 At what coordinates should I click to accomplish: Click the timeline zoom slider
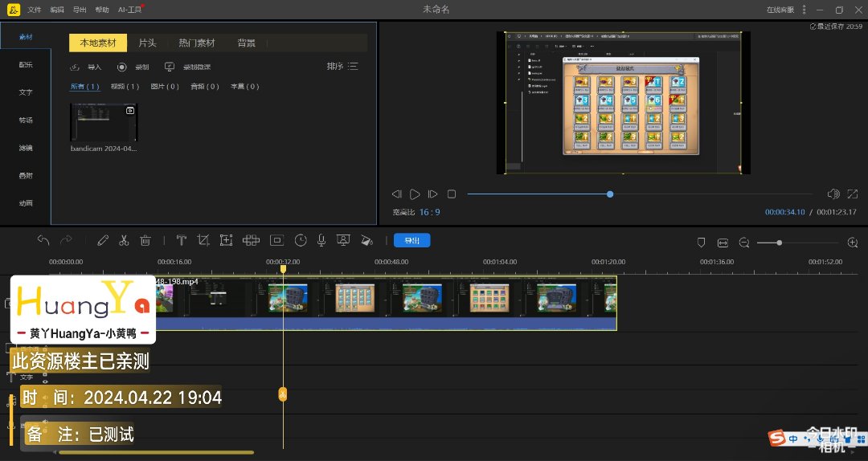point(778,242)
